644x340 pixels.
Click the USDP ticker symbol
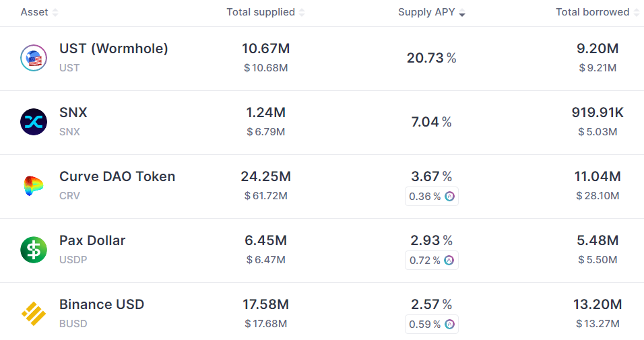point(73,260)
